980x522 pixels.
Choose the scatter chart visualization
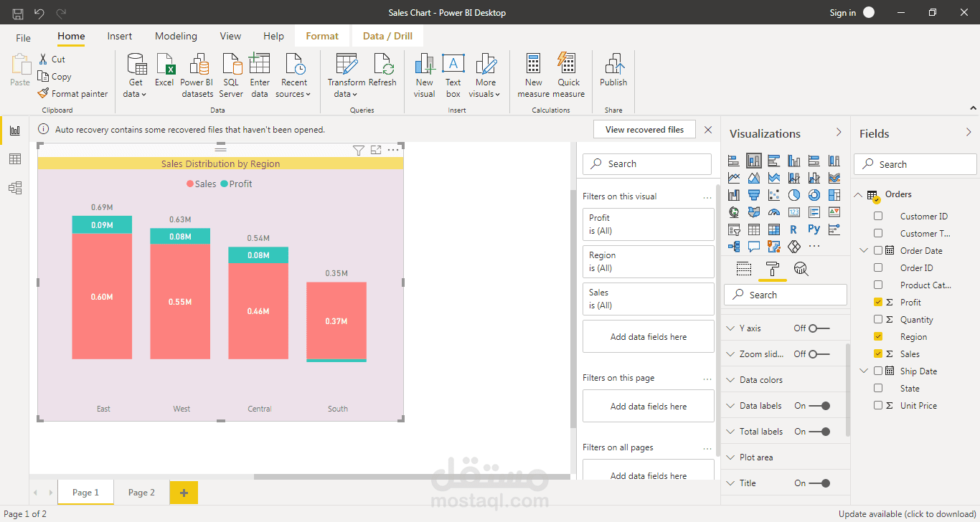coord(774,195)
